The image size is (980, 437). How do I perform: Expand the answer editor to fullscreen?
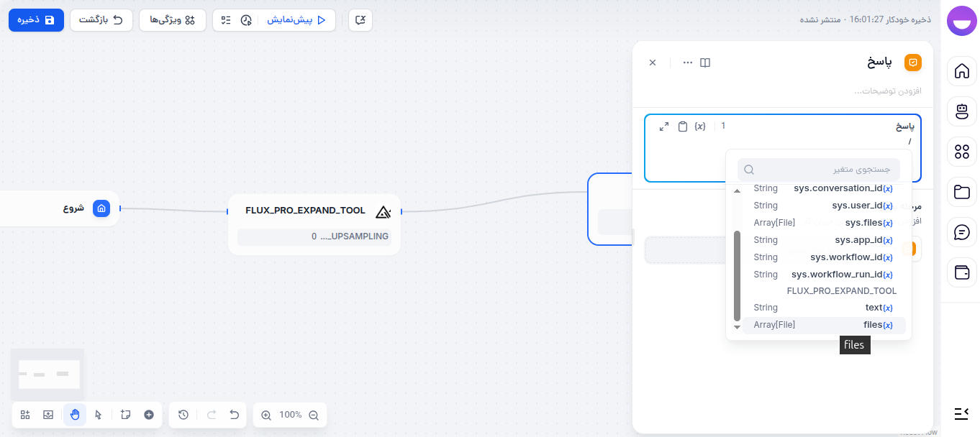tap(663, 125)
